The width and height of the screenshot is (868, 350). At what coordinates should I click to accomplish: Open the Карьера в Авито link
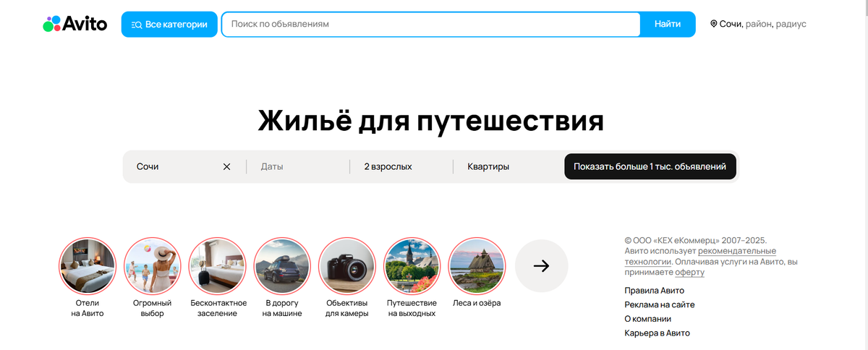pyautogui.click(x=657, y=333)
